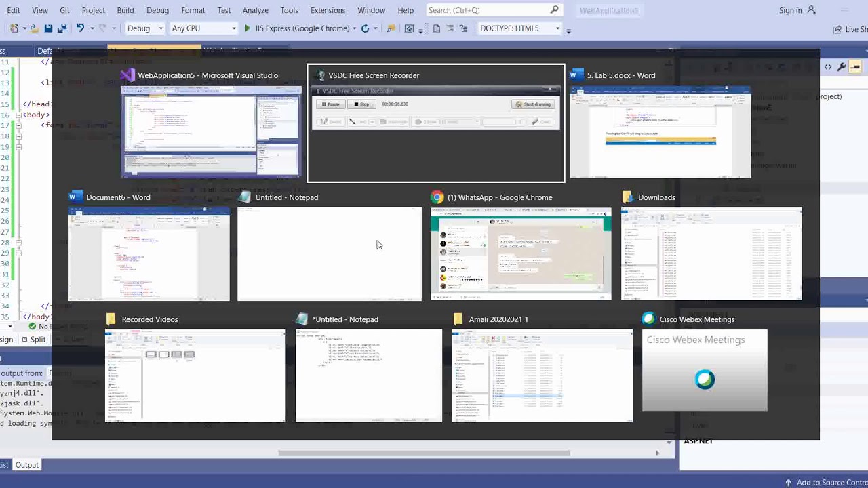
Task: Open the Debug configuration dropdown
Action: coord(145,28)
